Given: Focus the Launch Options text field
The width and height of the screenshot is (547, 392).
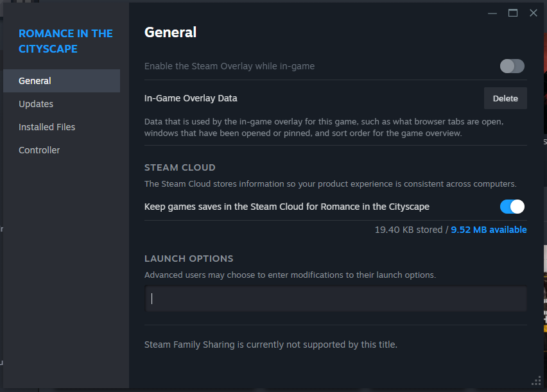Looking at the screenshot, I should tap(336, 298).
